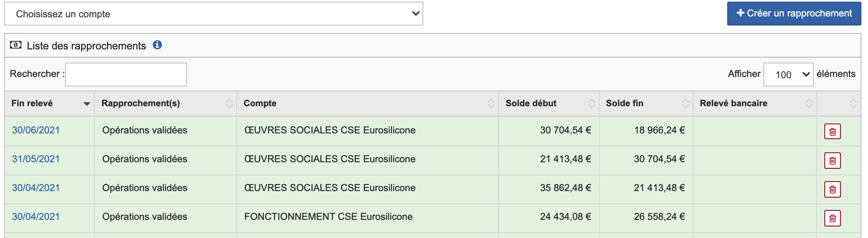Click info icon beside Liste des rapprochements
This screenshot has width=868, height=238.
[157, 45]
